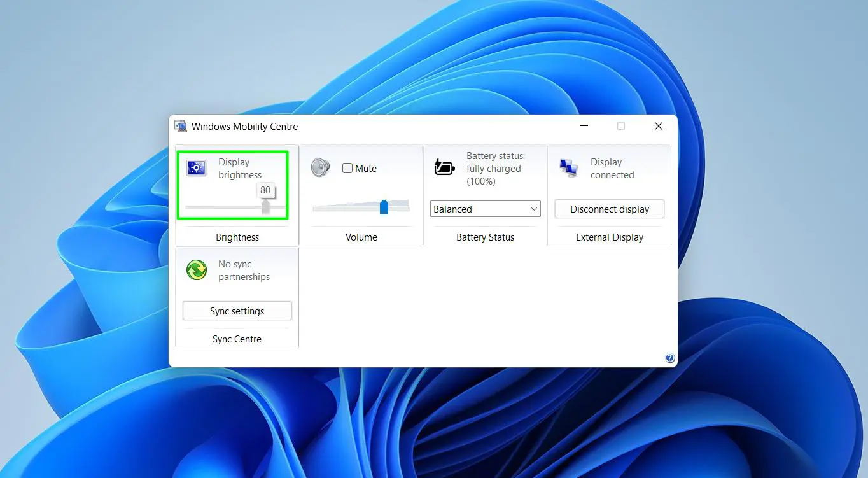868x478 pixels.
Task: Minimize the Windows Mobility Centre window
Action: [584, 126]
